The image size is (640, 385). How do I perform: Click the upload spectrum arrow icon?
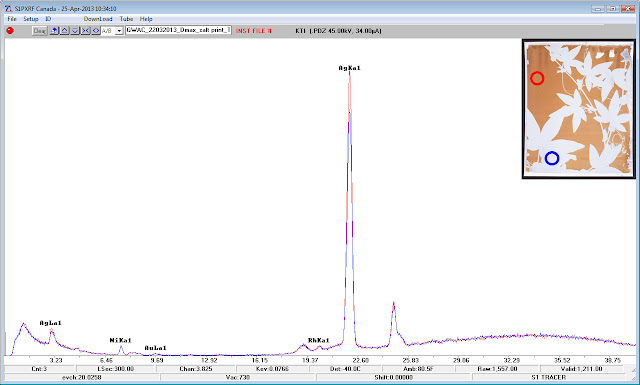click(54, 31)
